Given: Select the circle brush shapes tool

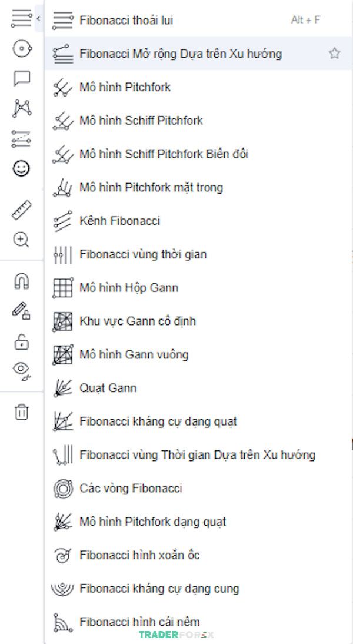Looking at the screenshot, I should click(22, 49).
